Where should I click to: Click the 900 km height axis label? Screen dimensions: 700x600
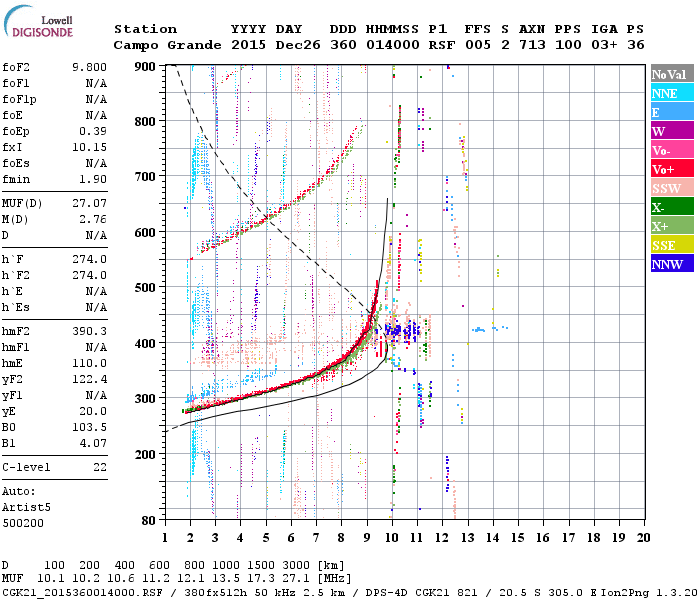tap(145, 67)
